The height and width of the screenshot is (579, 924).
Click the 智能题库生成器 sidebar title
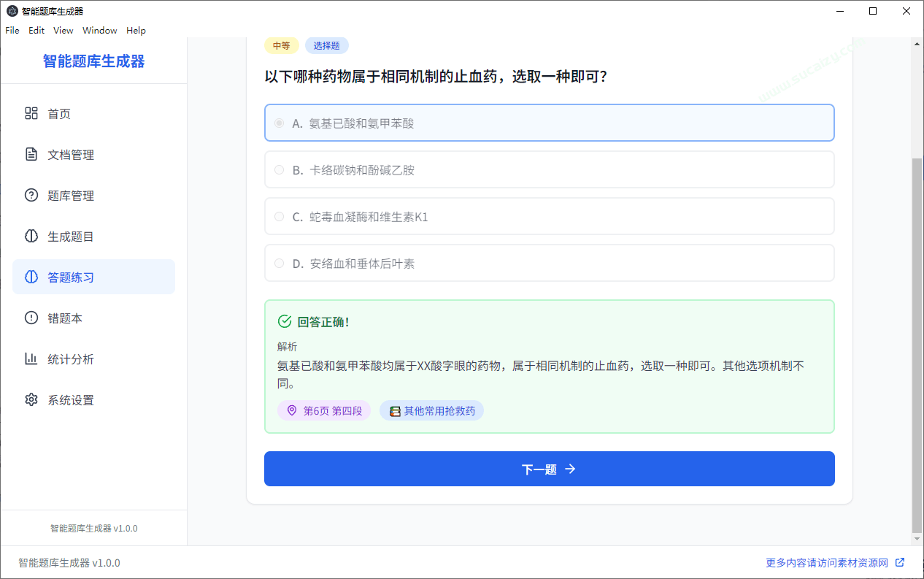pyautogui.click(x=93, y=61)
